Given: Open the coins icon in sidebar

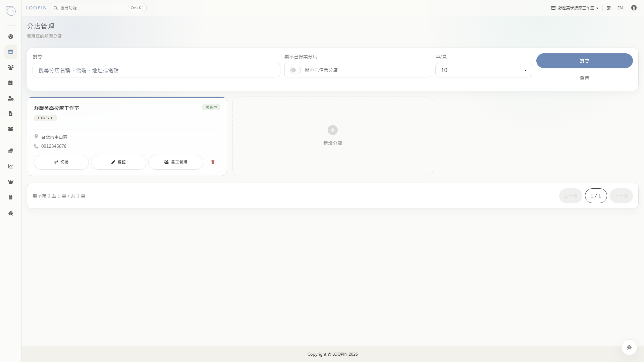Looking at the screenshot, I should click(11, 151).
